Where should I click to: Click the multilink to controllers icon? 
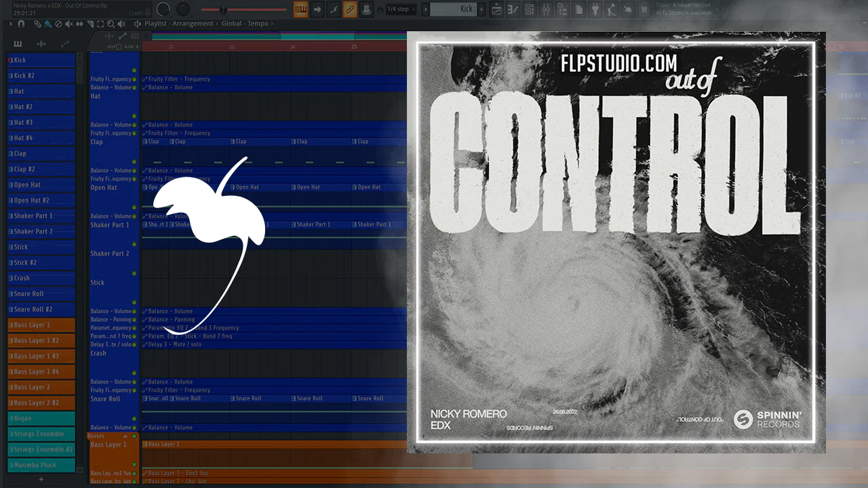click(366, 9)
